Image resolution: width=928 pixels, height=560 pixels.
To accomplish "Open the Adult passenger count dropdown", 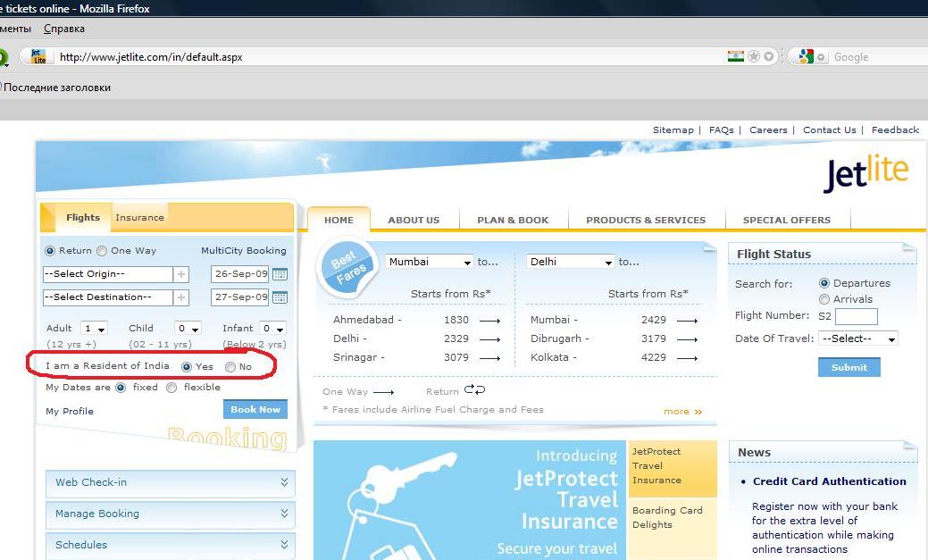I will click(94, 329).
